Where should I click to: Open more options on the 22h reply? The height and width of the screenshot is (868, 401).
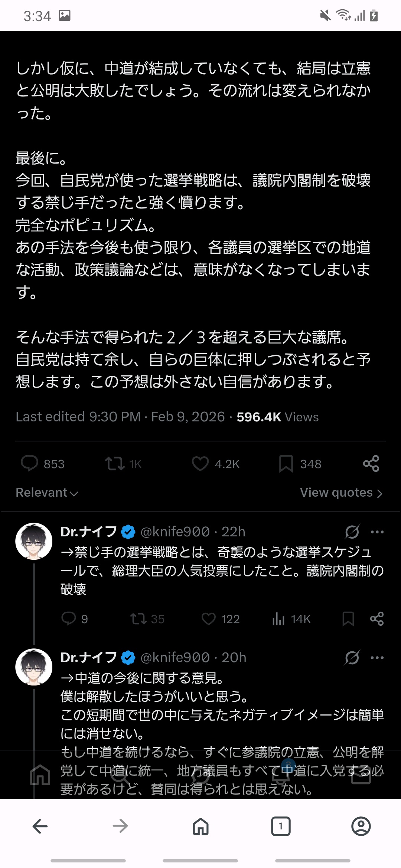[x=377, y=532]
